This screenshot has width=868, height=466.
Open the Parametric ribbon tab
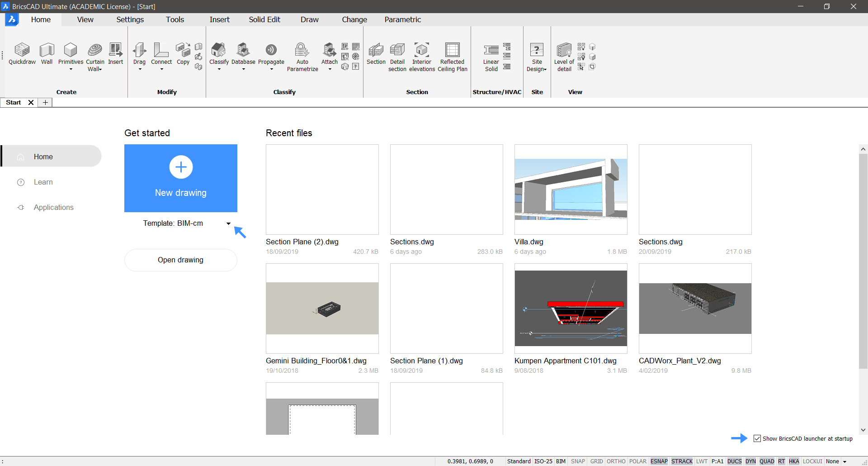[402, 19]
